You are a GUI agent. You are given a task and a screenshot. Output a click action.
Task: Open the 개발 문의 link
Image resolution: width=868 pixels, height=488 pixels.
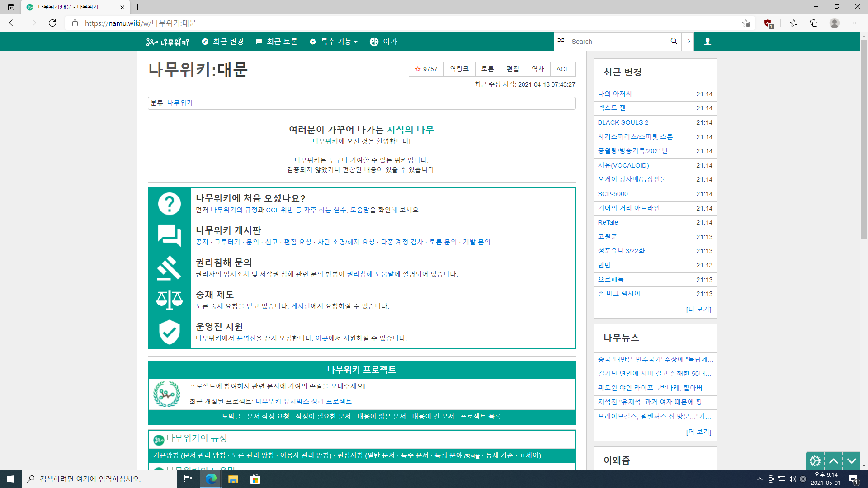(476, 242)
